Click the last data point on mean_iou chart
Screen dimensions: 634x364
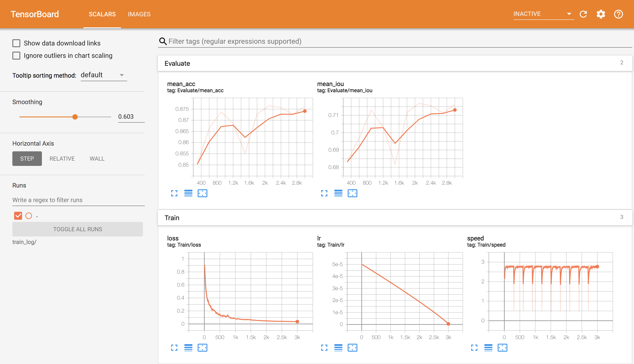pyautogui.click(x=455, y=110)
